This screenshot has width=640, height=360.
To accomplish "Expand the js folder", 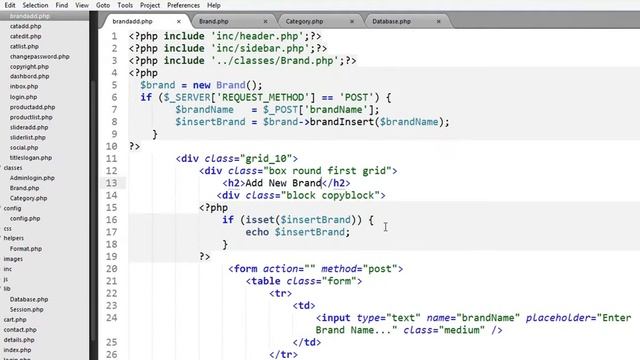I will click(6, 279).
